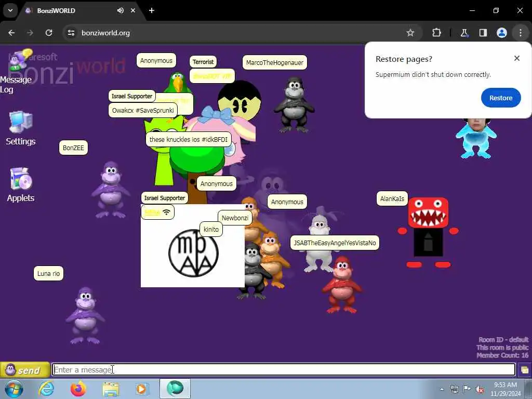Close the BonziWORLD tab

133,10
